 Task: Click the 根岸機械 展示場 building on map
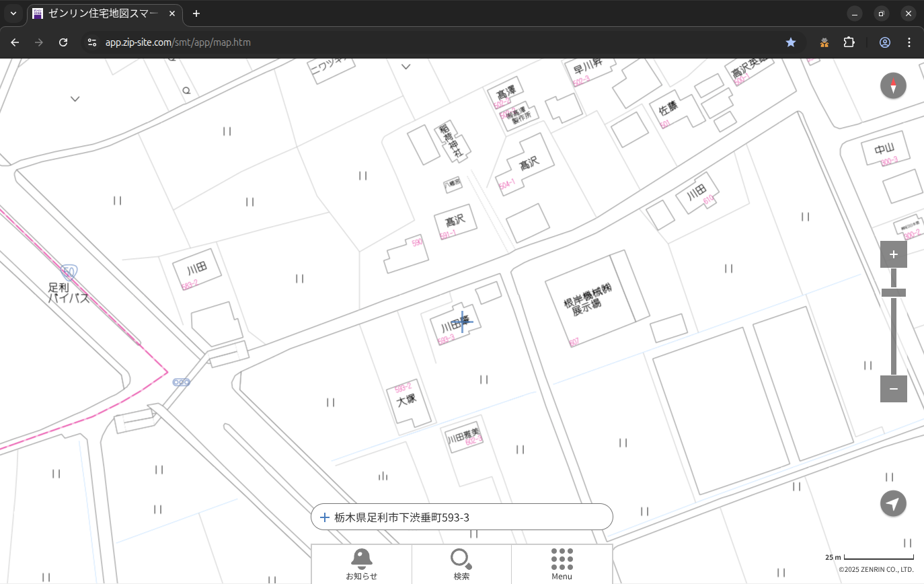tap(588, 303)
